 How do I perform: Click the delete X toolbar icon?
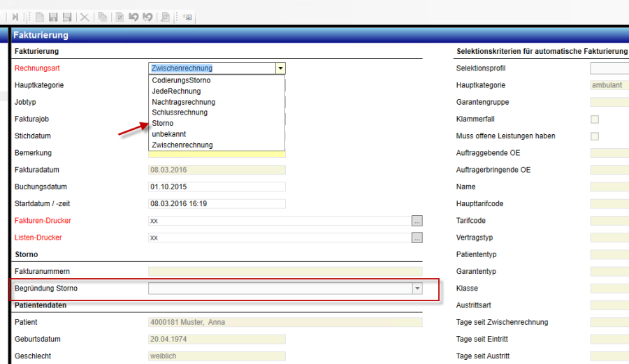[85, 17]
